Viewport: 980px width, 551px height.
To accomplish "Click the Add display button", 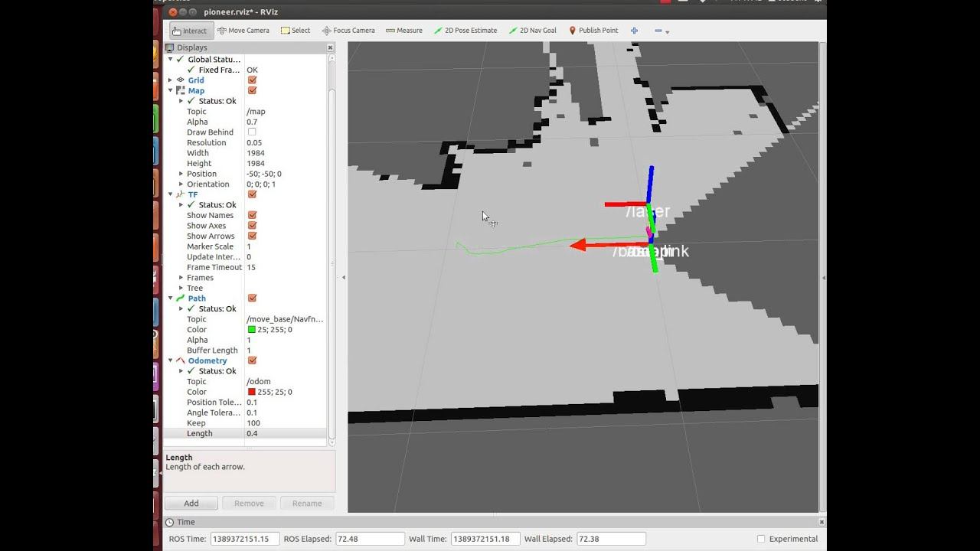I will [191, 503].
